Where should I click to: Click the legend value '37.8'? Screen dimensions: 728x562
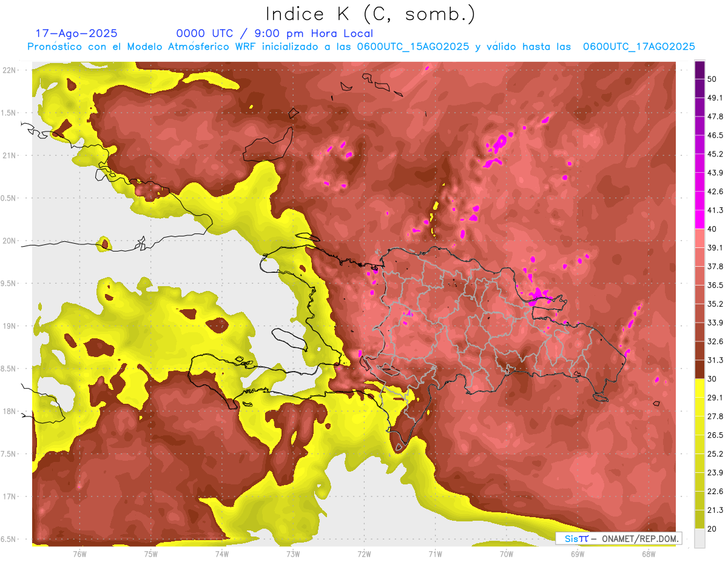pos(715,267)
